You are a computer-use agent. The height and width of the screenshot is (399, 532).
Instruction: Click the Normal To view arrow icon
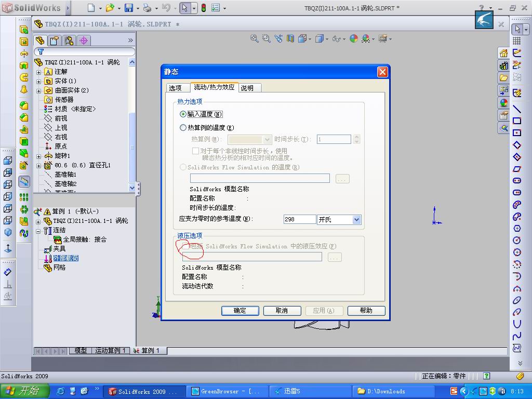pos(8,248)
